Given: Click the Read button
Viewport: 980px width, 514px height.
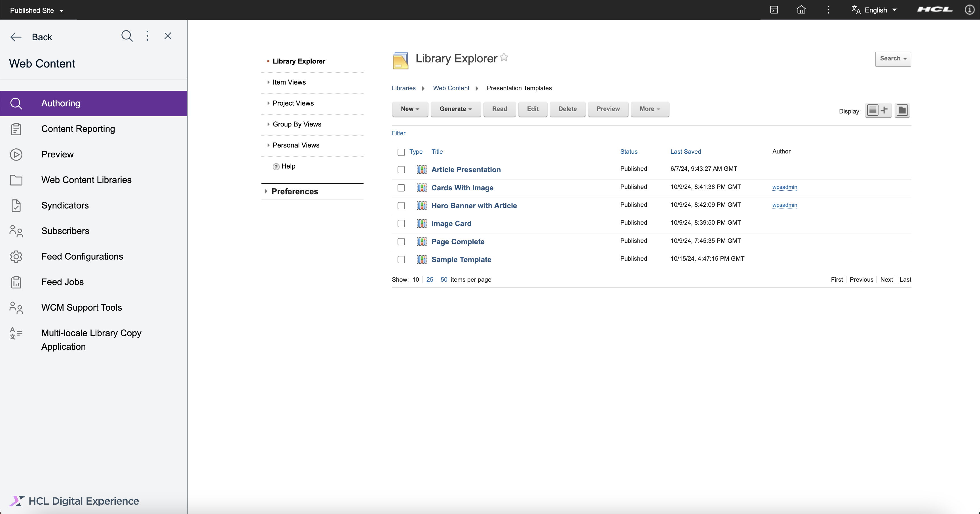Looking at the screenshot, I should 500,109.
